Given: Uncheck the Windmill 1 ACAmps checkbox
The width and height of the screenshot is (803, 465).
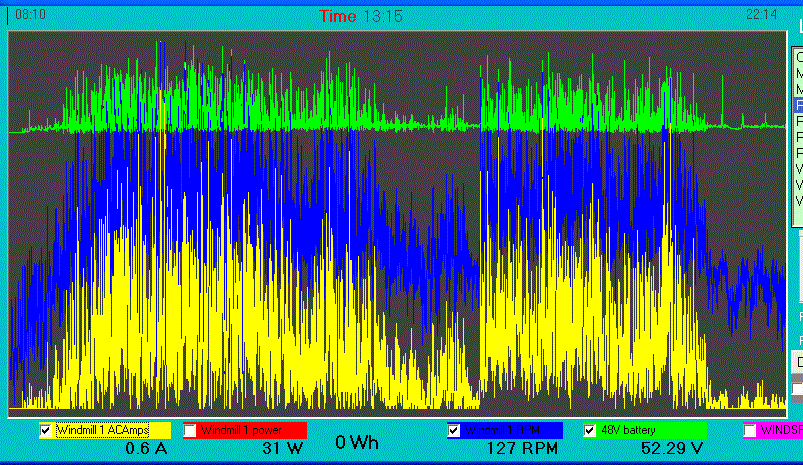Looking at the screenshot, I should [x=45, y=430].
